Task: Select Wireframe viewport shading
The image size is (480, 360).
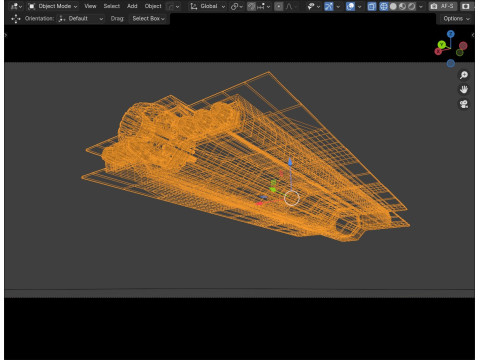Action: 384,6
